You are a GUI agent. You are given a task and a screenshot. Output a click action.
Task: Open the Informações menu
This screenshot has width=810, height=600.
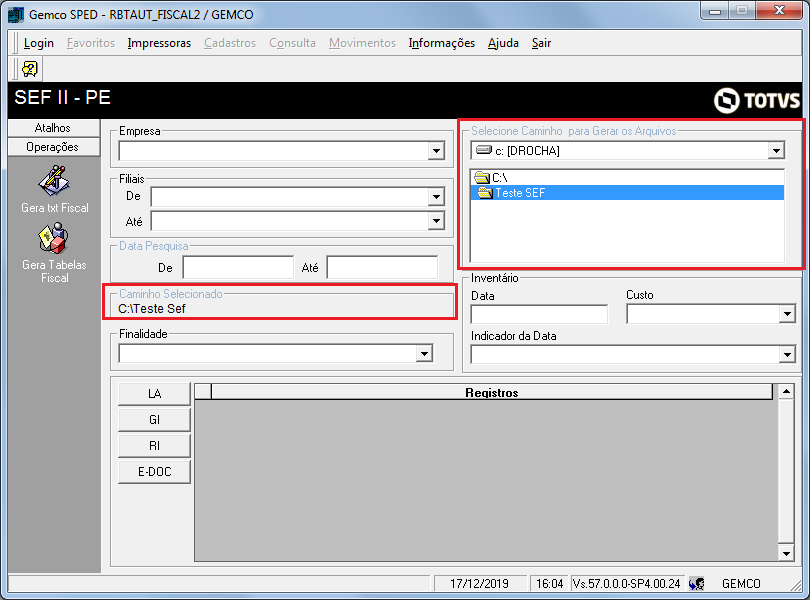click(x=442, y=43)
